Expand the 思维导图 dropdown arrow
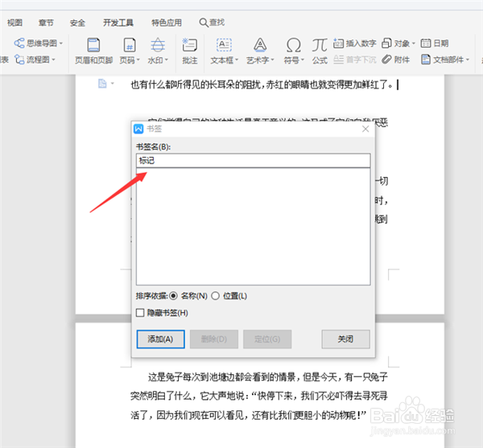 [60, 43]
